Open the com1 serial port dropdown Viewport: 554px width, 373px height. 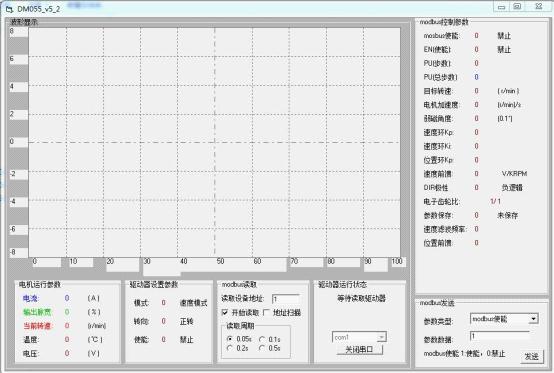point(382,337)
